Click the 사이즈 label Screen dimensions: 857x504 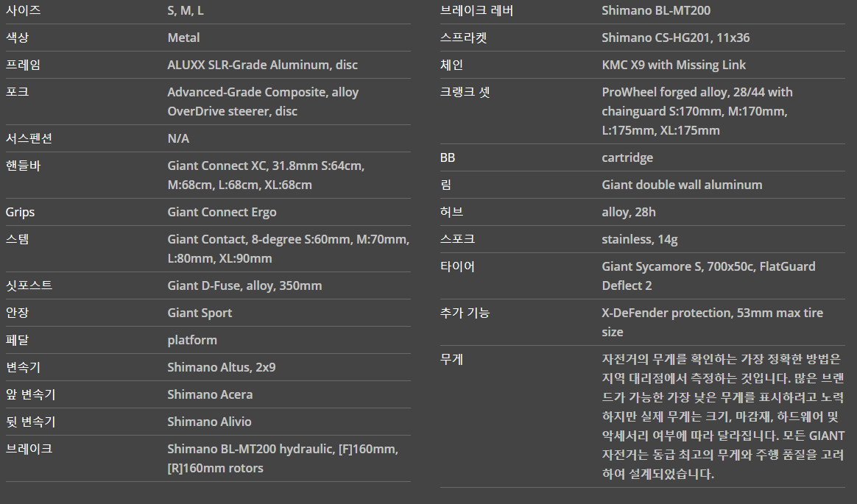[x=23, y=10]
